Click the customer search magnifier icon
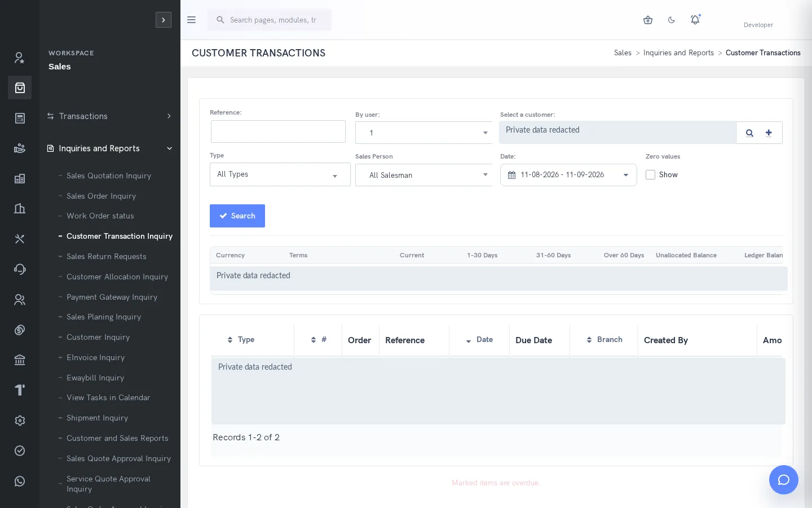 coord(749,133)
